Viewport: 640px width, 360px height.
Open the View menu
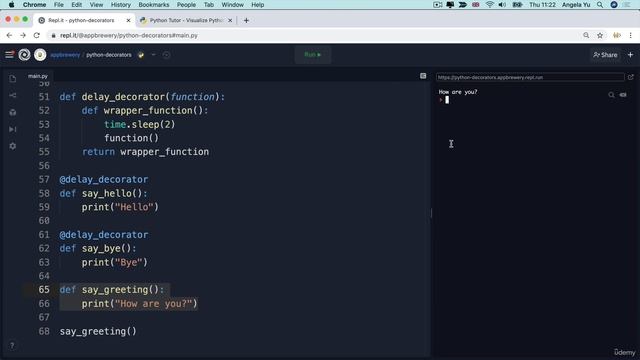[x=96, y=5]
